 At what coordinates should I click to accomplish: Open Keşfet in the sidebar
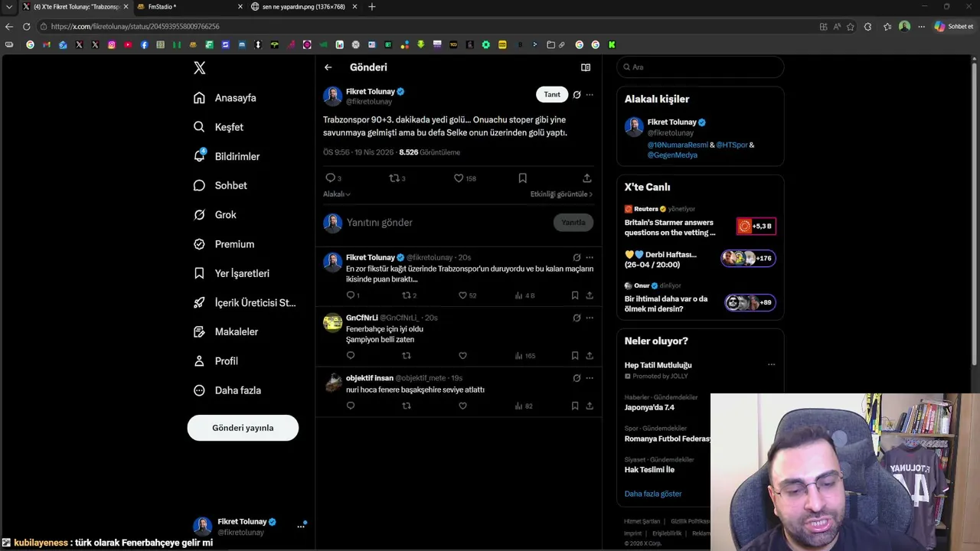pos(219,127)
